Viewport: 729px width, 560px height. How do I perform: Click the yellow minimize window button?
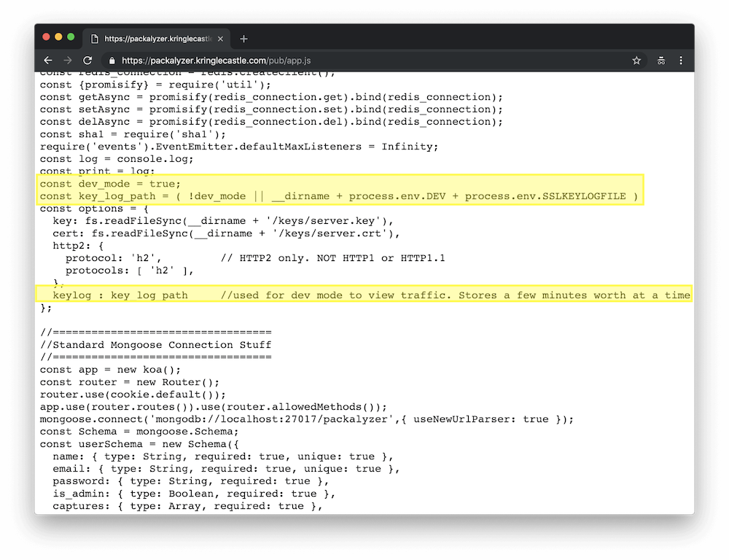click(58, 36)
